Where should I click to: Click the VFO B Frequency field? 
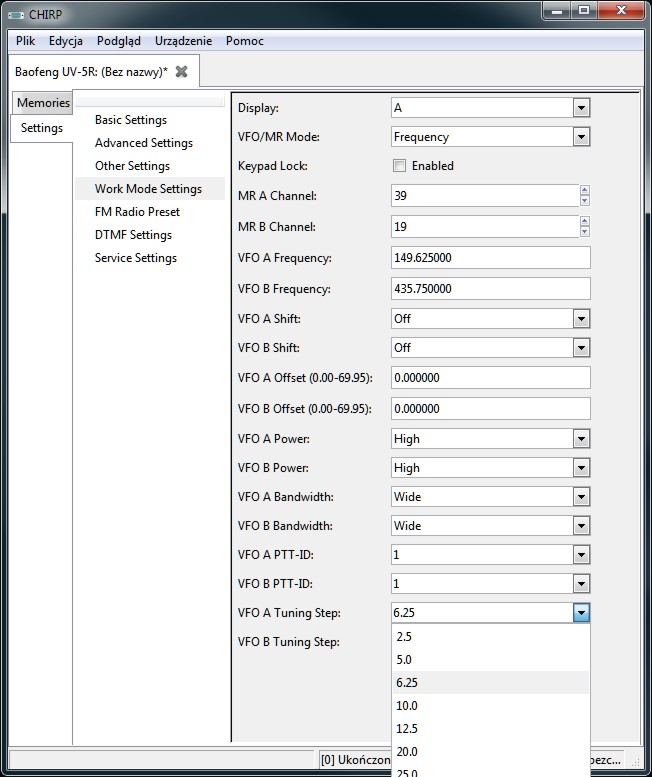(x=490, y=288)
